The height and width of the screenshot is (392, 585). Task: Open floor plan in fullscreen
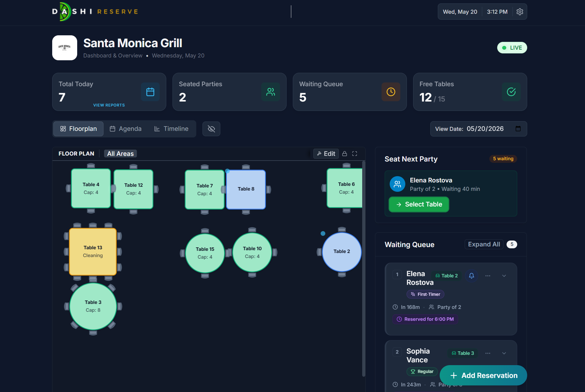pos(355,154)
